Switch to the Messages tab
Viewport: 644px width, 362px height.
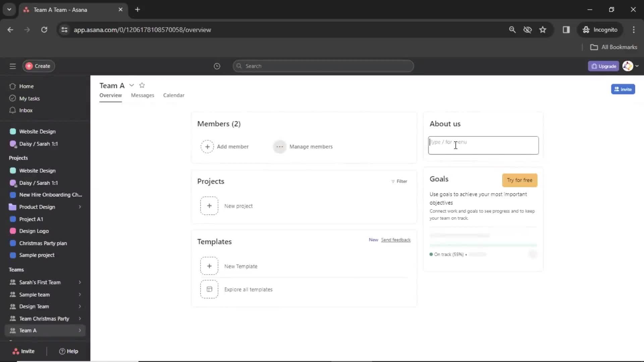point(142,95)
